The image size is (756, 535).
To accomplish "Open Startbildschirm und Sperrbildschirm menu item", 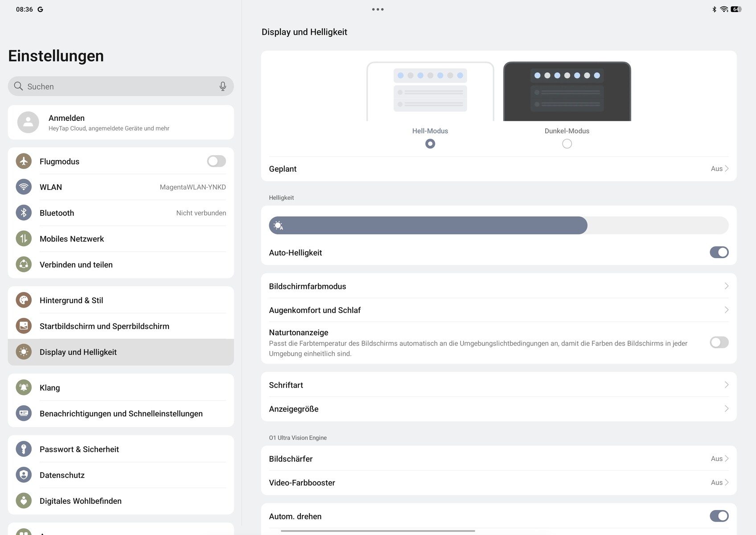I will [121, 326].
